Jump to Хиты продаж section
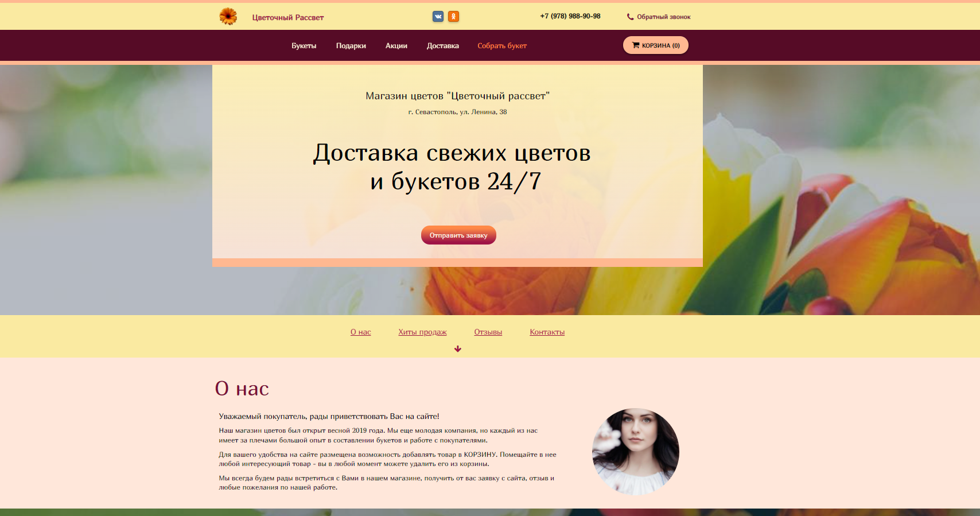This screenshot has height=516, width=980. 422,332
